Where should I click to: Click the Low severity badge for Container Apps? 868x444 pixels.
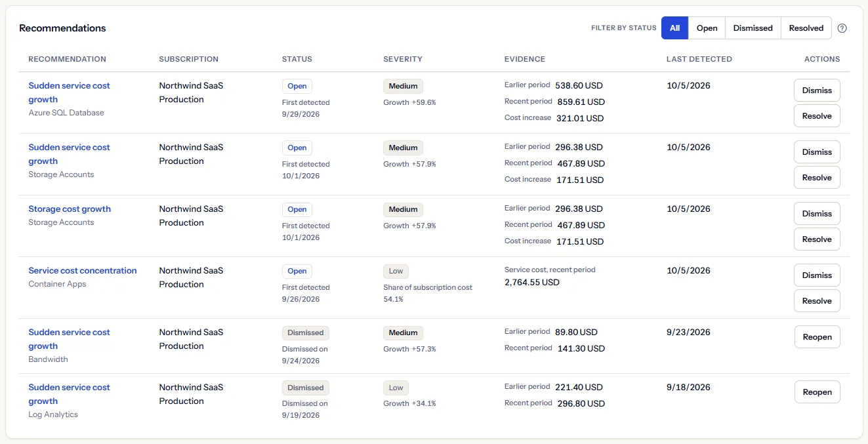tap(396, 271)
